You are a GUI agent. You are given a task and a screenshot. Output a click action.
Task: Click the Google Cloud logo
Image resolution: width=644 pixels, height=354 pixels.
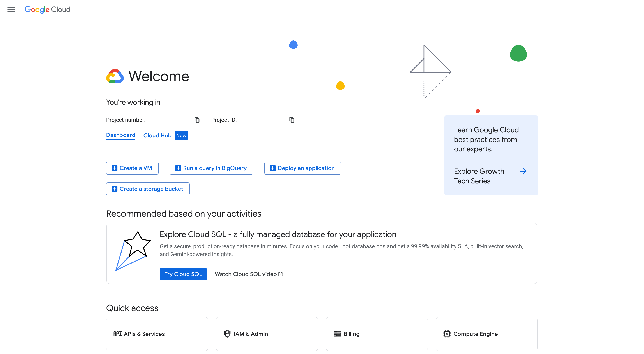click(47, 9)
